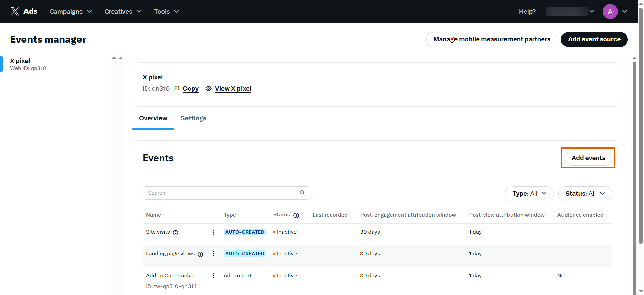Viewport: 644px width, 295px height.
Task: Click the search magnifier icon
Action: [x=302, y=193]
